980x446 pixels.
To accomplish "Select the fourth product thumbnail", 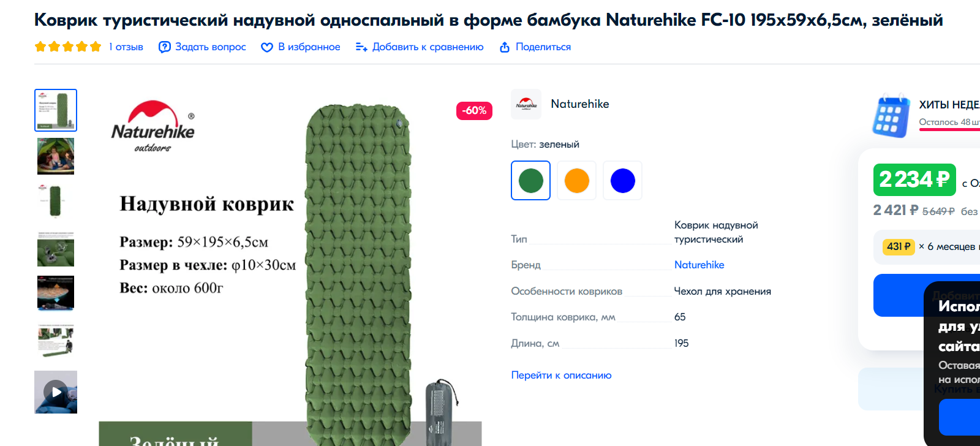I will [56, 249].
